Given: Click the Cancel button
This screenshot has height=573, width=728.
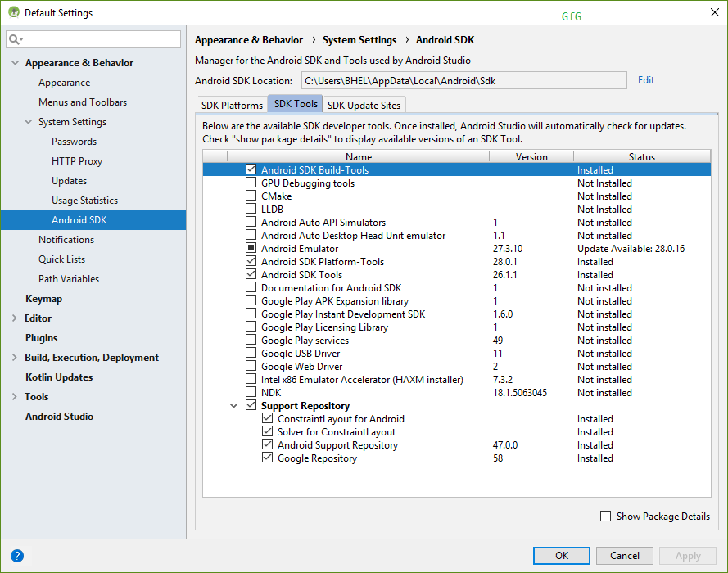Looking at the screenshot, I should point(625,555).
